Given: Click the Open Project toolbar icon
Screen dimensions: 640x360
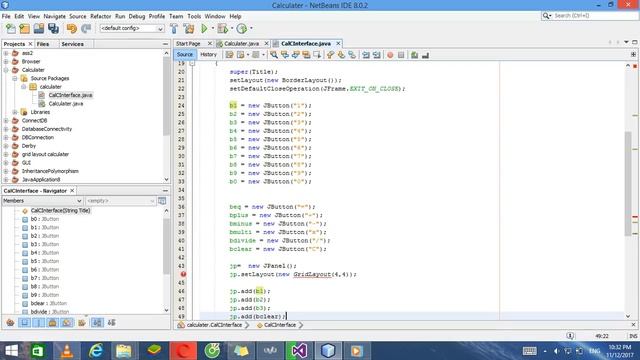Looking at the screenshot, I should (39, 29).
